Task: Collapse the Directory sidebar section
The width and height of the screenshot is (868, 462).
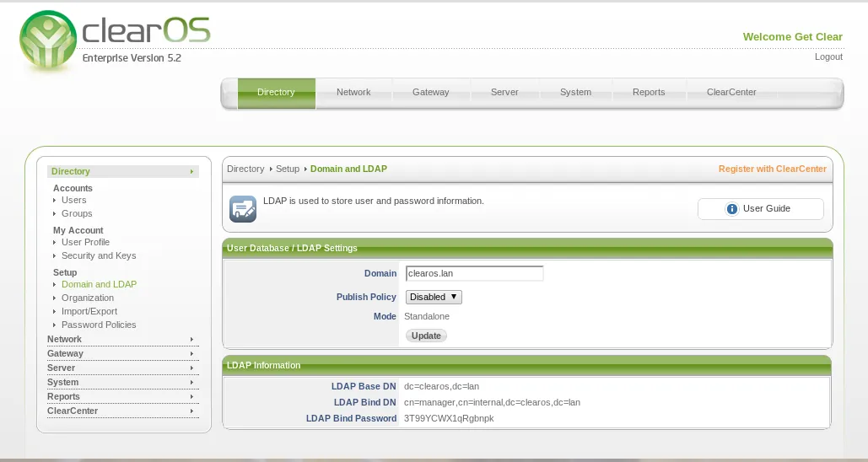Action: pyautogui.click(x=123, y=171)
